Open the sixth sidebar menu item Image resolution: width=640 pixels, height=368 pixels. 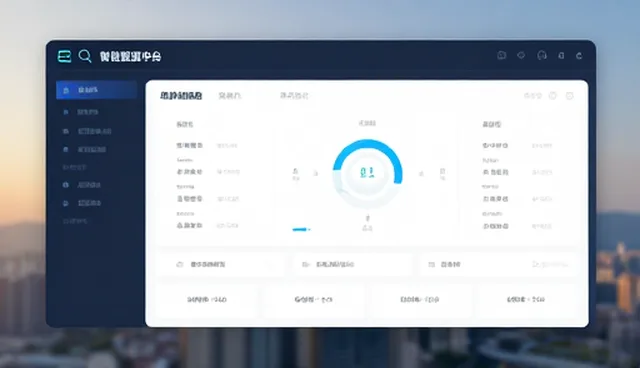coord(82,203)
